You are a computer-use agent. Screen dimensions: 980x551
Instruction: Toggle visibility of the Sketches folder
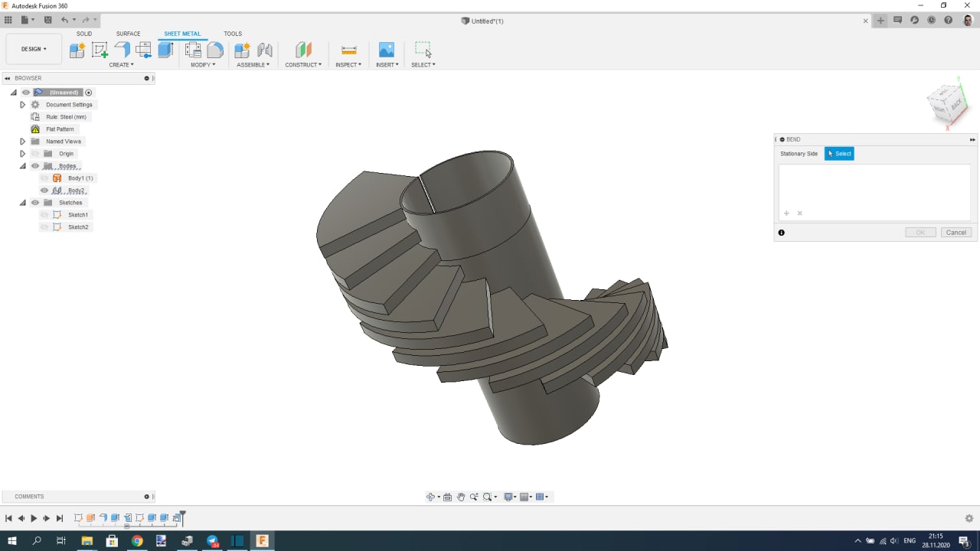coord(35,203)
